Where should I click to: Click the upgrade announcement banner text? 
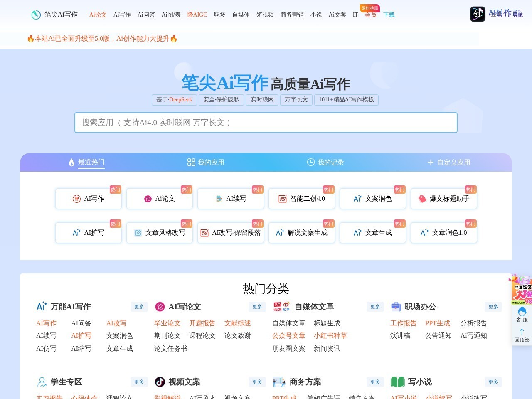(x=102, y=39)
